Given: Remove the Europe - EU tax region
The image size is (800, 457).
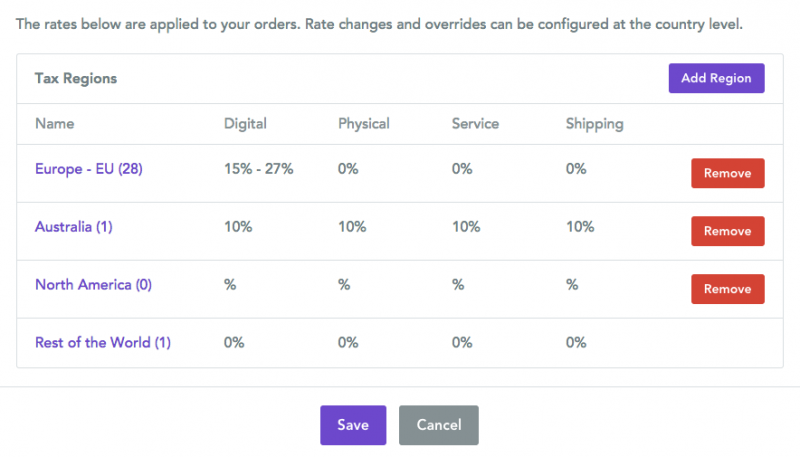Looking at the screenshot, I should (727, 173).
